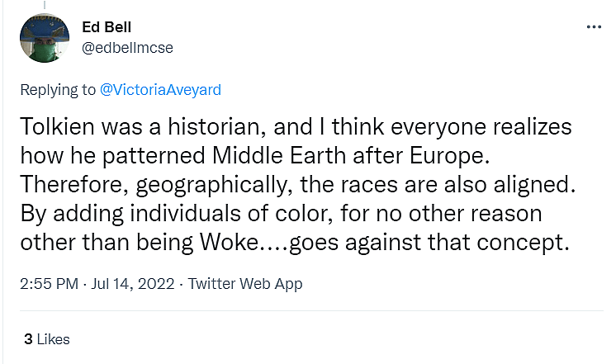Visit the @edbellmcse handle profile
Viewport: 616px width, 364px height.
(x=126, y=47)
